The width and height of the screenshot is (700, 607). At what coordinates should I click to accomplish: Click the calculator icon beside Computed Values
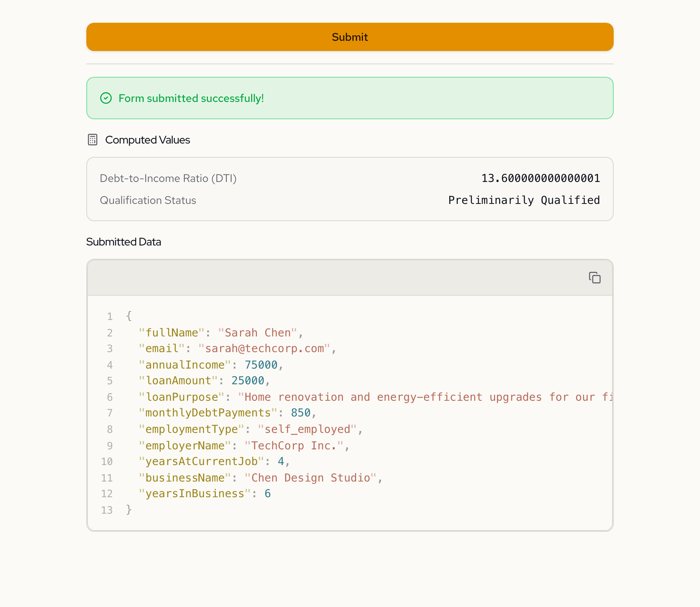coord(93,140)
